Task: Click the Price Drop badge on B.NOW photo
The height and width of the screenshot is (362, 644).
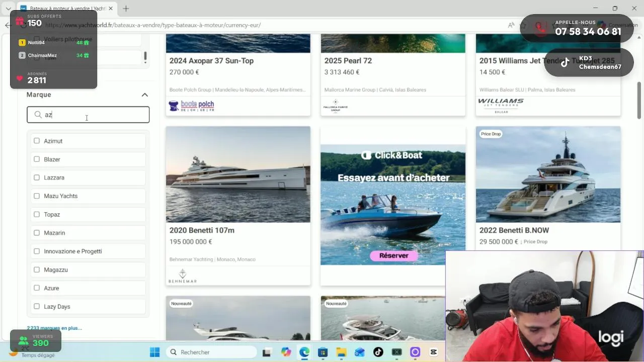Action: 491,134
